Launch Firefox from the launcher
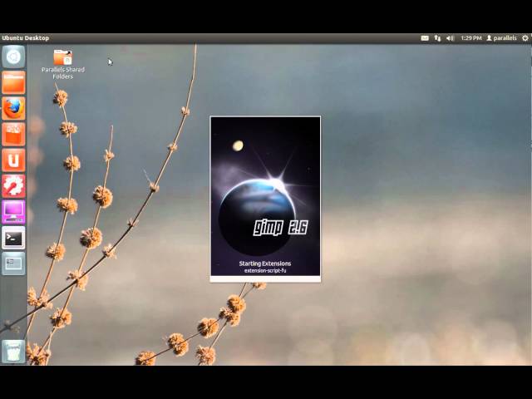The height and width of the screenshot is (399, 532). point(13,108)
